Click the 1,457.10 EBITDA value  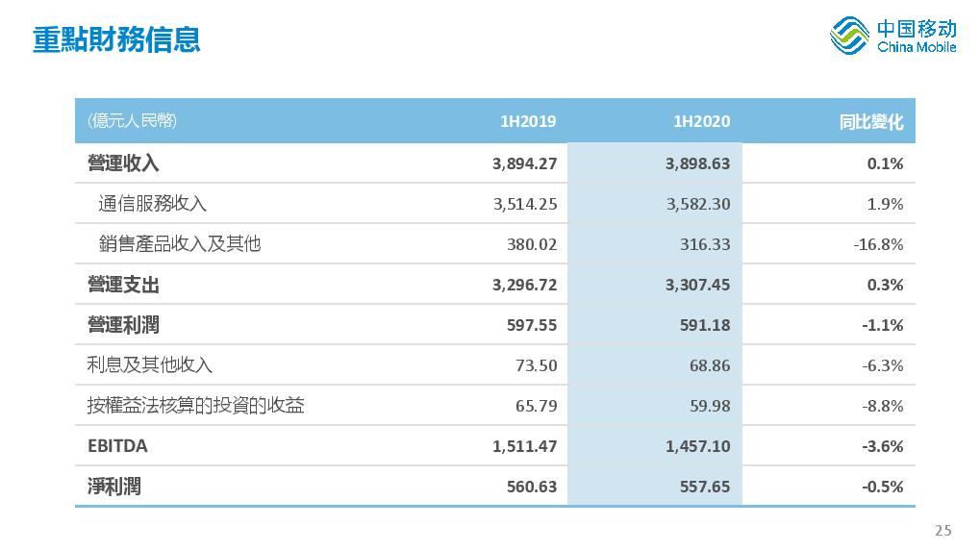pyautogui.click(x=697, y=446)
